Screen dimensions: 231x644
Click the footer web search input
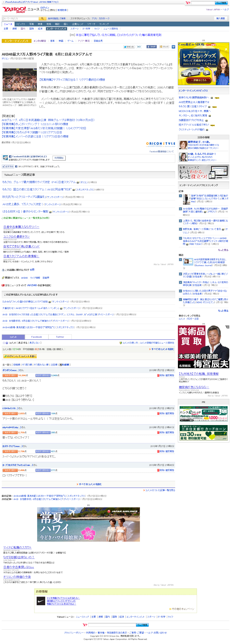(112, 625)
